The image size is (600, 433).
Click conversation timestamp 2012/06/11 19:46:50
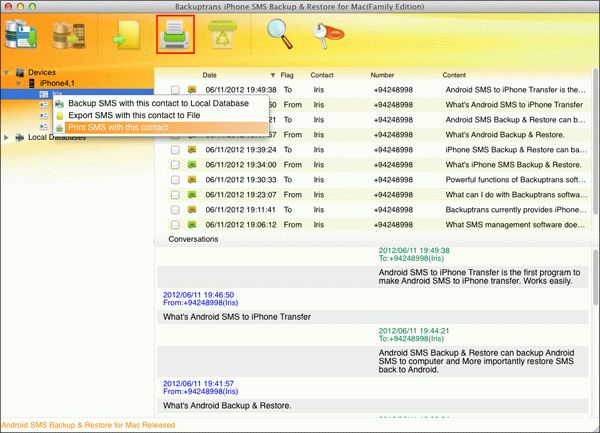pos(198,295)
